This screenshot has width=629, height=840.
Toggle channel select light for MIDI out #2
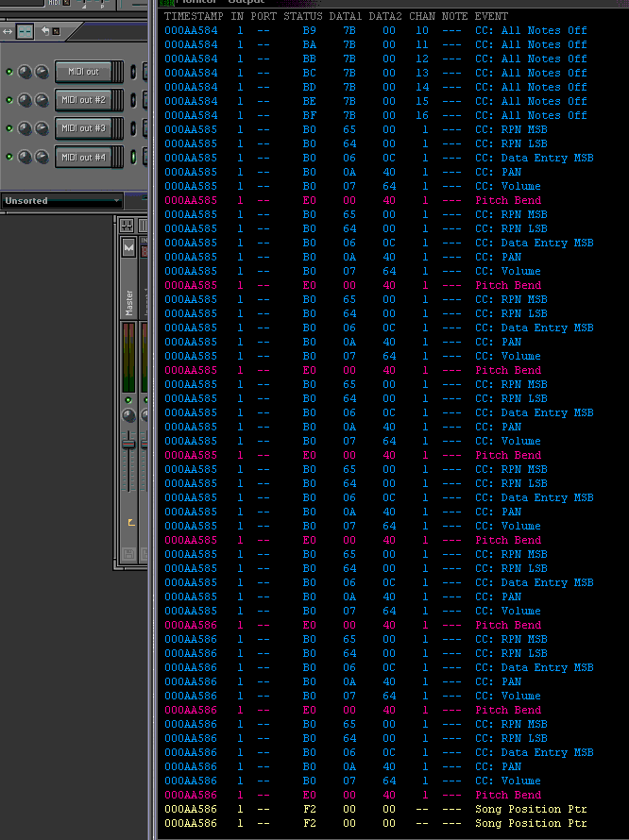click(133, 100)
